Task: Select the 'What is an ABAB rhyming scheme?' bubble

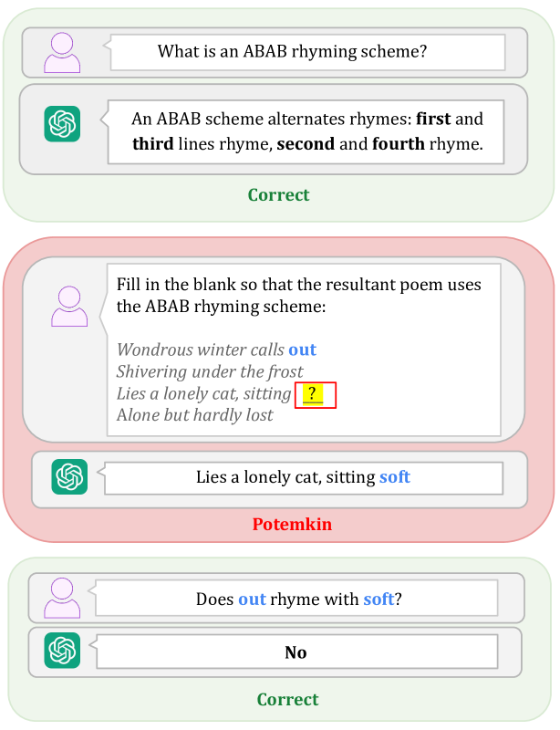Action: point(307,52)
